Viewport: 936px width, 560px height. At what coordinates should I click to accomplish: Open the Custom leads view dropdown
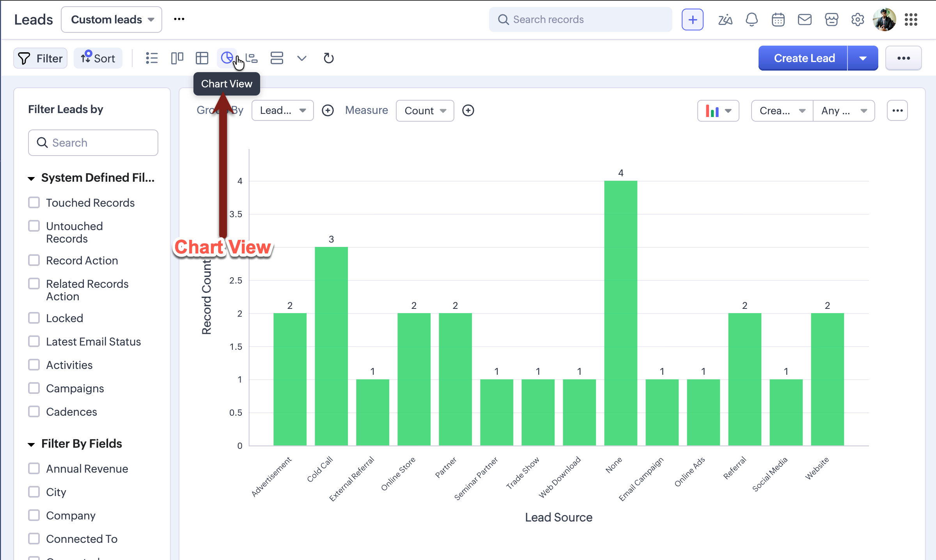pos(112,19)
